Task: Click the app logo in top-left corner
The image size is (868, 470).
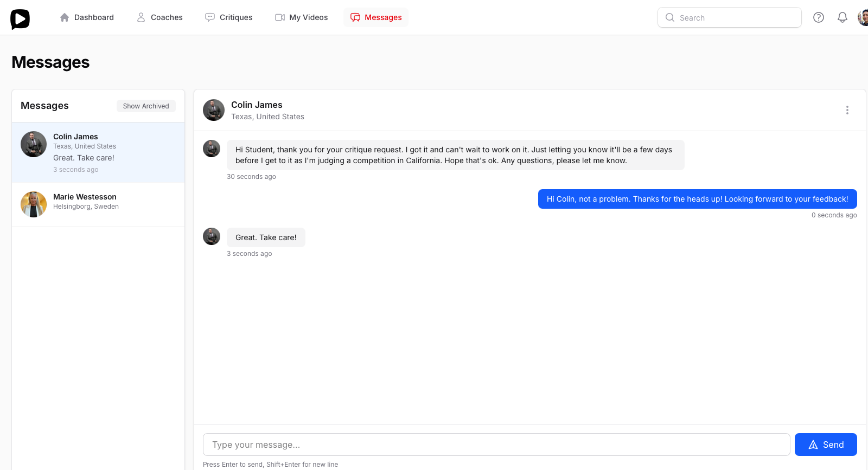Action: click(x=20, y=18)
